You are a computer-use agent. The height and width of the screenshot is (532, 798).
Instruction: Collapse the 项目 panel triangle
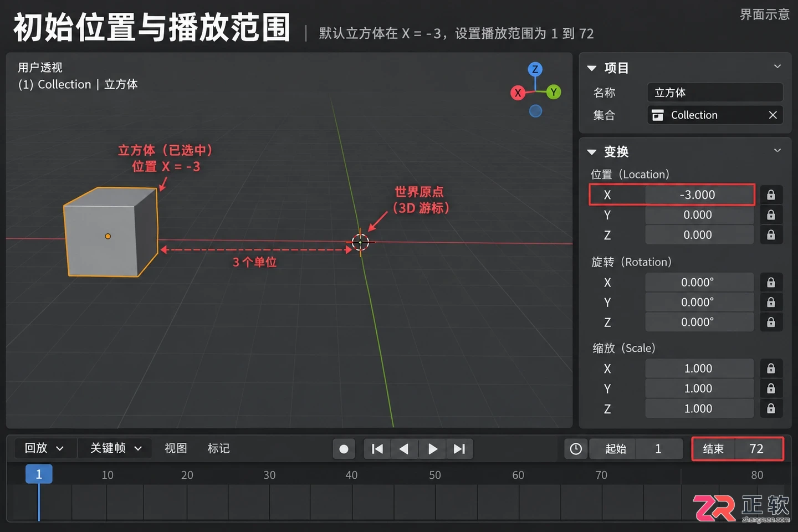coord(592,68)
